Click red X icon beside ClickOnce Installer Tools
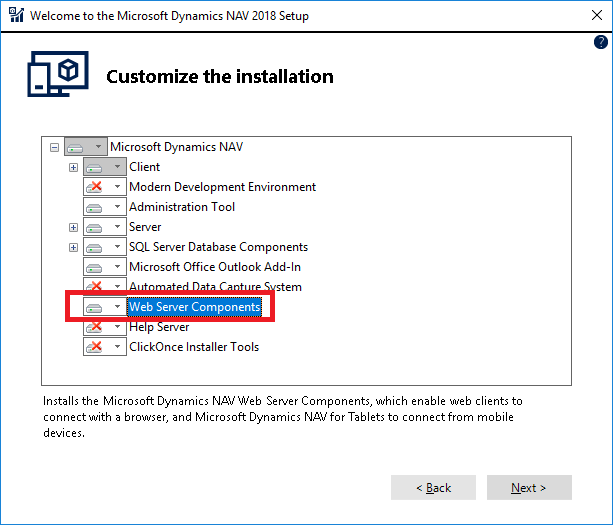This screenshot has width=613, height=525. tap(94, 347)
